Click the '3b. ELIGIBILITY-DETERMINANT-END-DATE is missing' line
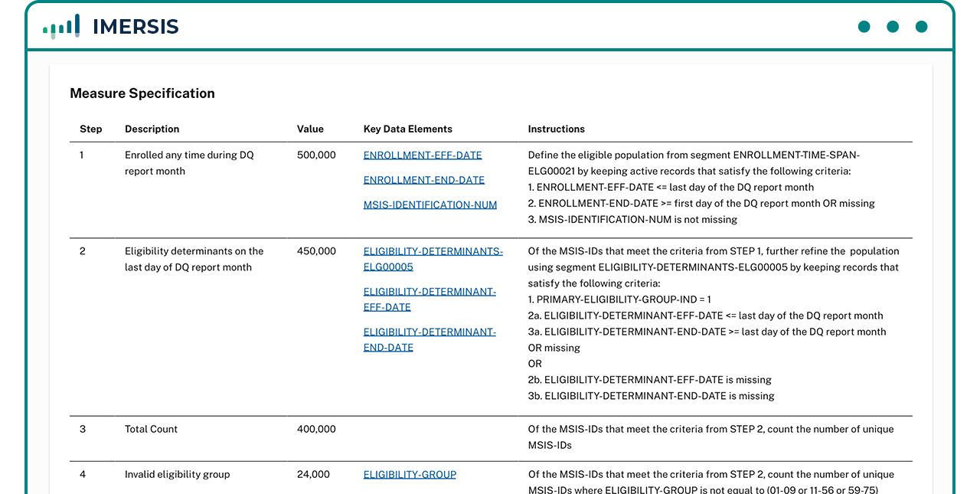Viewport: 980px width, 494px height. [x=652, y=396]
